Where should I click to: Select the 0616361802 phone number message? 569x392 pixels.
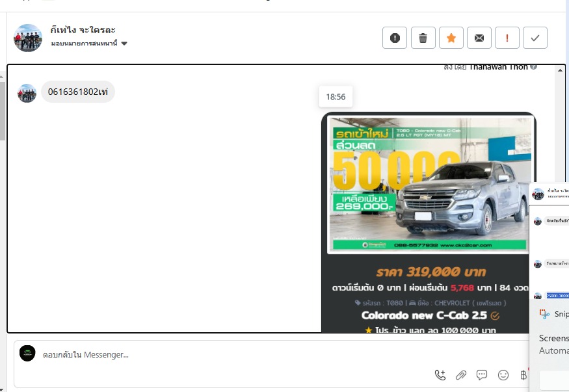click(78, 92)
